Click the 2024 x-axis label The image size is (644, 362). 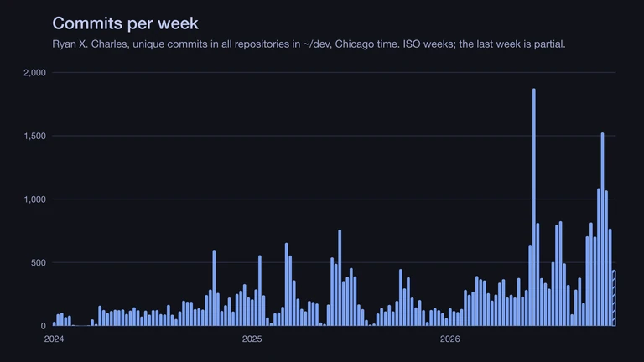click(x=54, y=339)
